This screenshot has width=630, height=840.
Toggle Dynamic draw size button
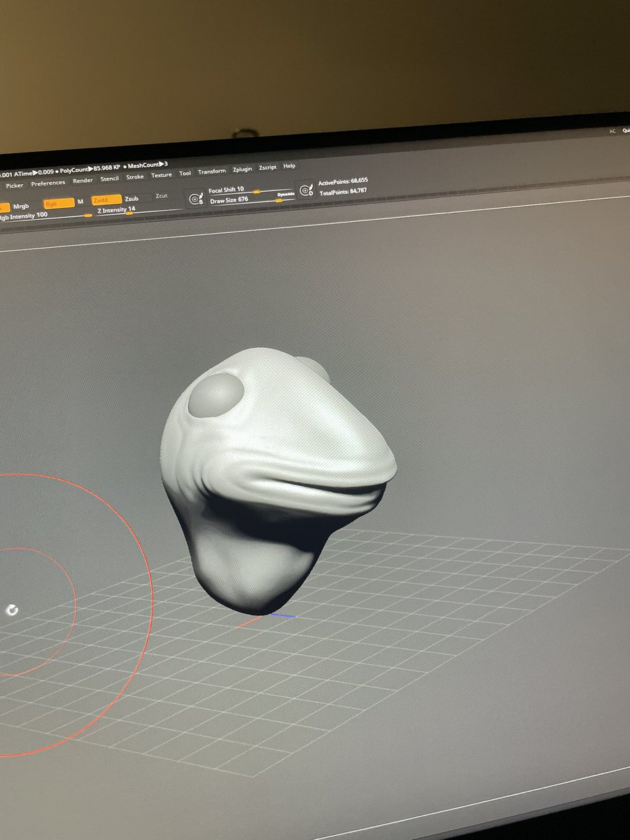click(x=286, y=194)
